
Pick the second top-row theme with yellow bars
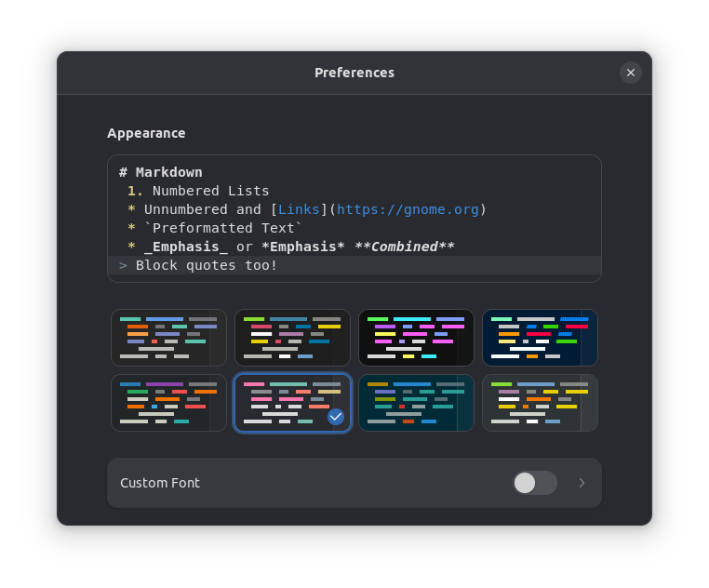[x=292, y=338]
